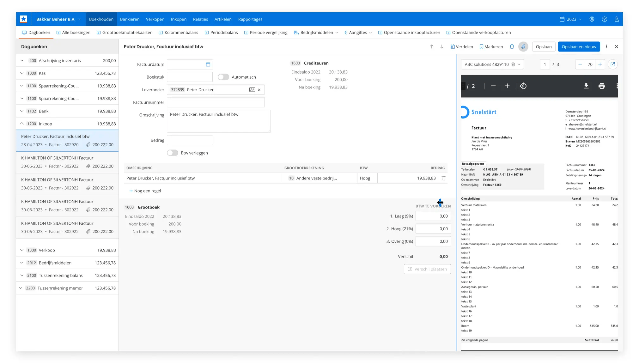
Task: Click the trash icon in header toolbar
Action: coord(512,46)
